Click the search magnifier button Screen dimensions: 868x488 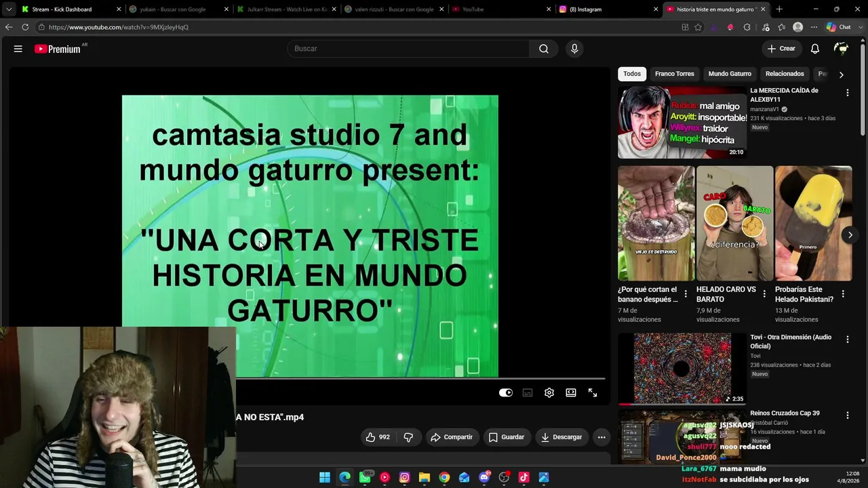[544, 49]
